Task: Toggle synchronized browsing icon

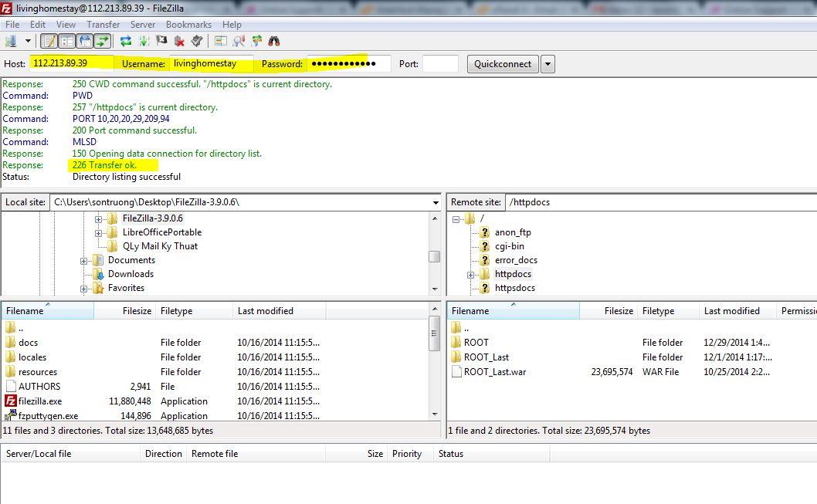Action: coord(257,41)
